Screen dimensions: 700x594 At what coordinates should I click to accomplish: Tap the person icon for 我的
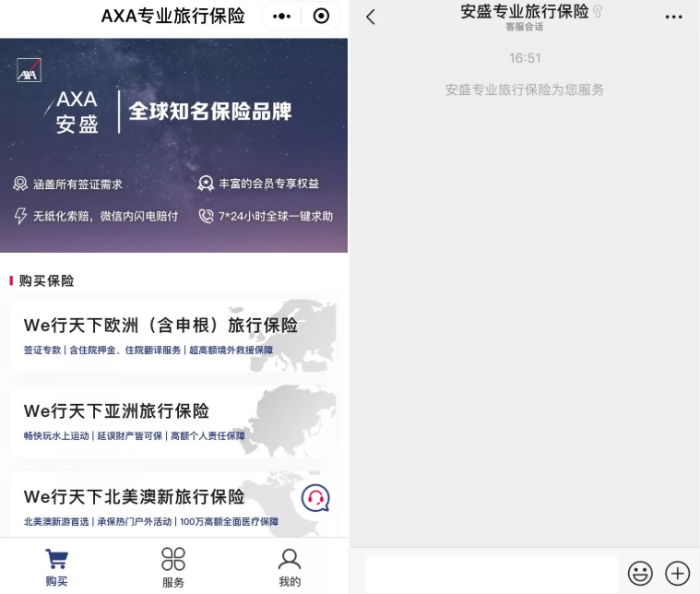[290, 559]
